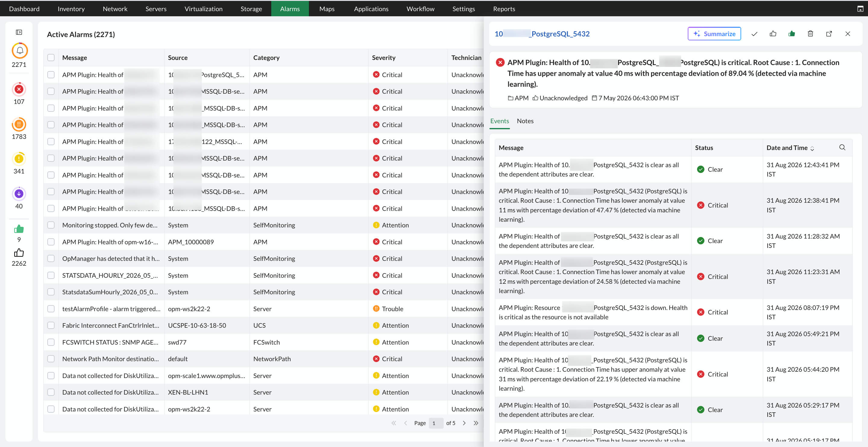Show unacknowledged alarms thumb outline icon
This screenshot has width=868, height=447.
click(19, 253)
